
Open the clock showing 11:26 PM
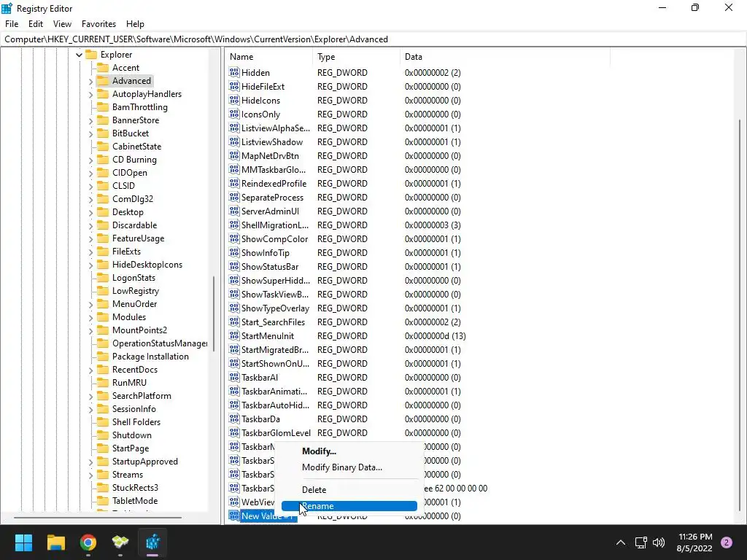coord(694,542)
